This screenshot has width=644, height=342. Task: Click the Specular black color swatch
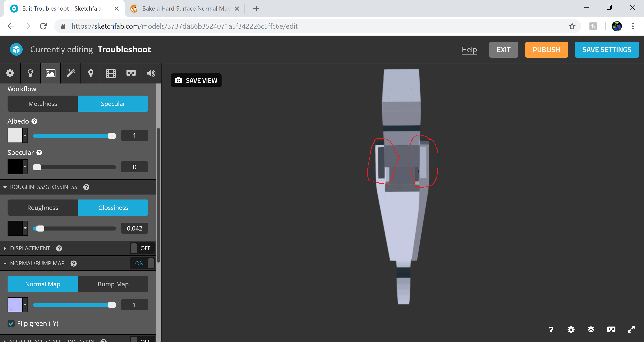[15, 167]
